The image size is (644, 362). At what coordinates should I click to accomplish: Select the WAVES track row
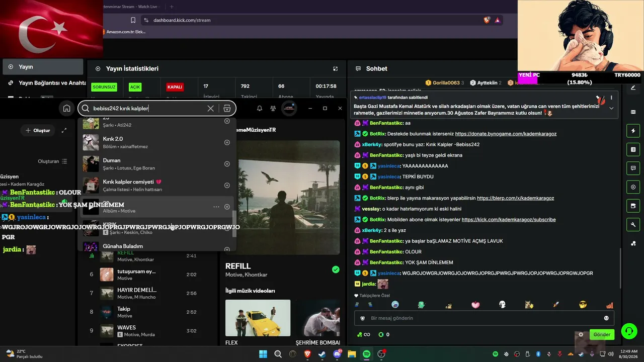[x=148, y=331]
